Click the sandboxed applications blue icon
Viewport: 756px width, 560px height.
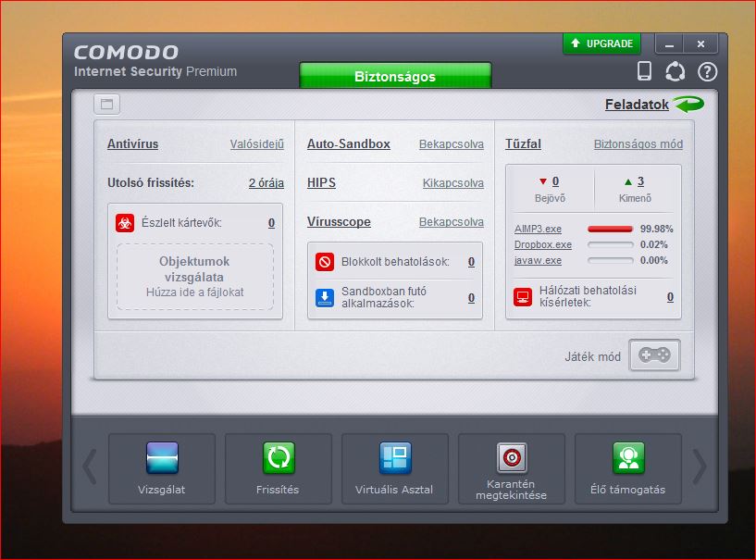325,298
